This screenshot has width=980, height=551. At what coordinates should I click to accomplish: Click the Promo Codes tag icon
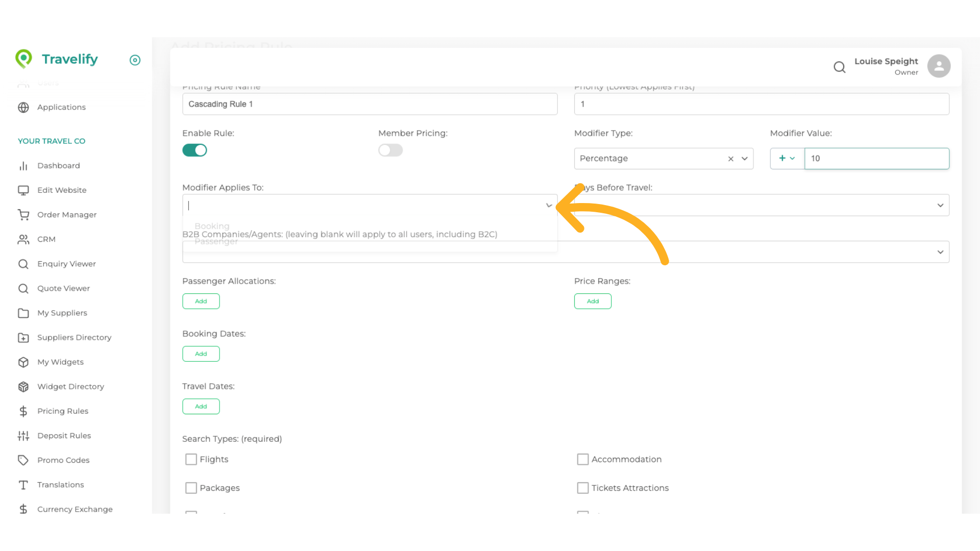pos(23,460)
